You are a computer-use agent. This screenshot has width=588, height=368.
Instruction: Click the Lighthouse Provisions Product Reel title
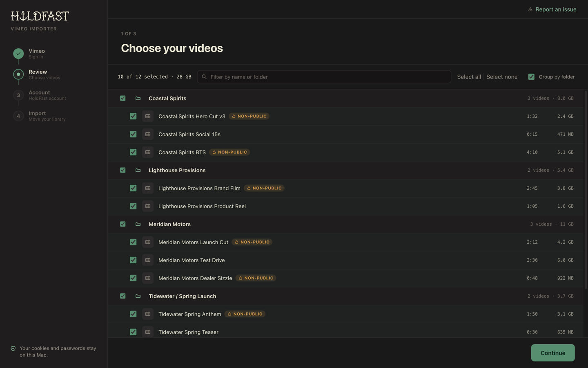[202, 206]
